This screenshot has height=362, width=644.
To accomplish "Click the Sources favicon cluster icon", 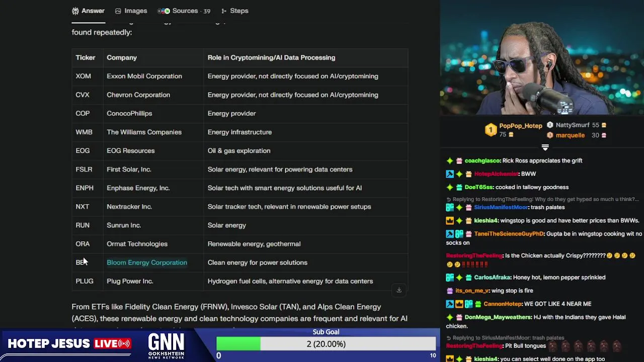I will click(164, 11).
